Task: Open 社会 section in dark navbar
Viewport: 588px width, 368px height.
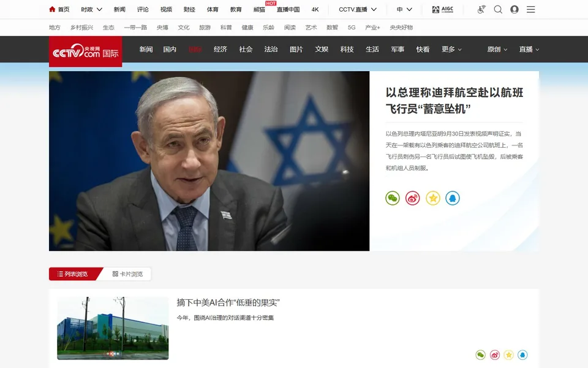Action: (x=246, y=49)
